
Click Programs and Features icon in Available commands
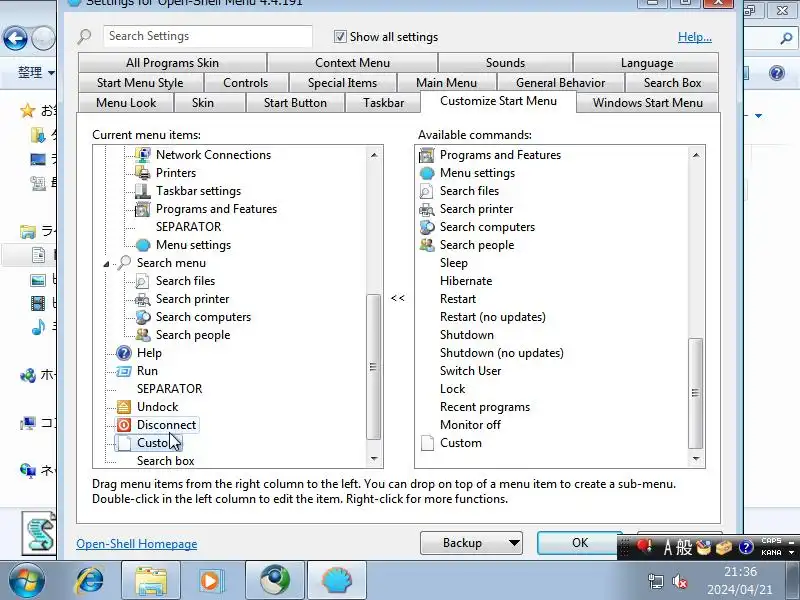pos(427,155)
